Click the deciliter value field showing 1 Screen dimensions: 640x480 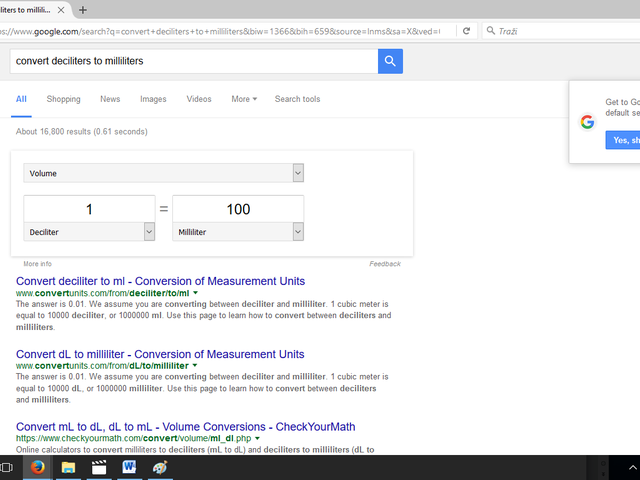[x=89, y=209]
